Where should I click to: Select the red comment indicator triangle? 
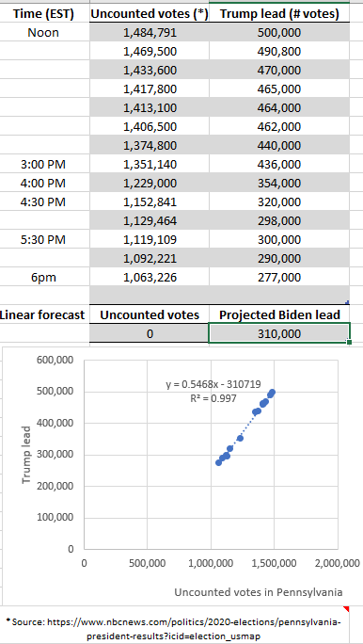(x=346, y=609)
